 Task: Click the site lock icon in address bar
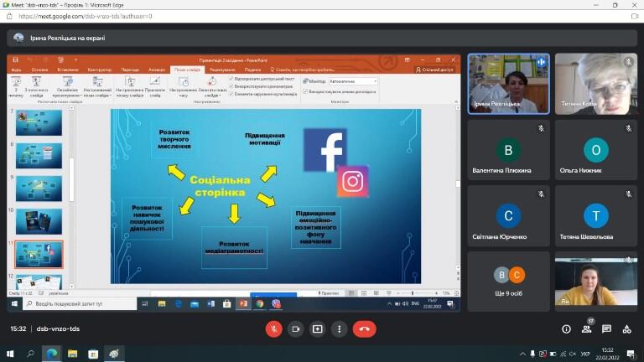[9, 17]
